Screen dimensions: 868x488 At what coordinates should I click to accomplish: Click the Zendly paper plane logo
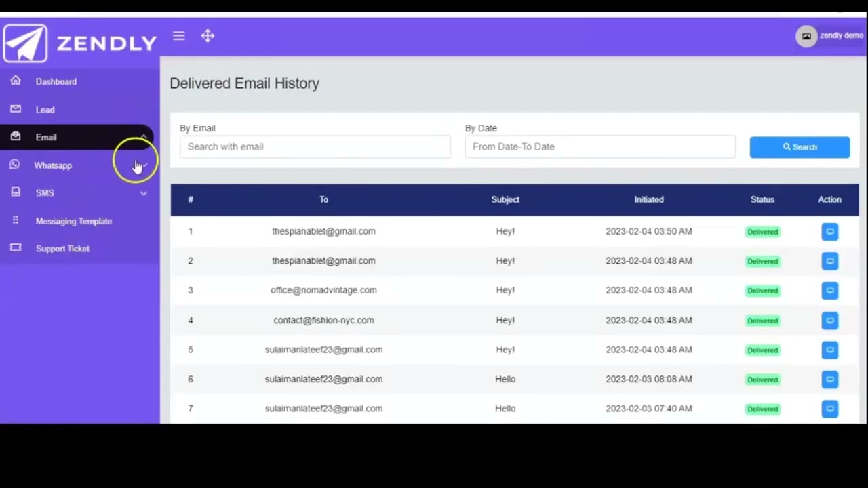point(26,43)
